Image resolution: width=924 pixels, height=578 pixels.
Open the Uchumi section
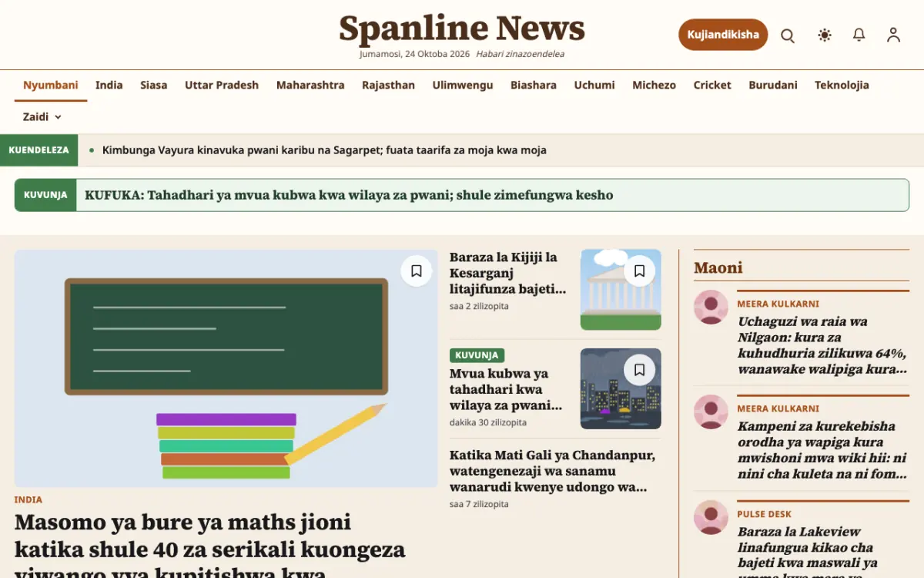pos(594,86)
